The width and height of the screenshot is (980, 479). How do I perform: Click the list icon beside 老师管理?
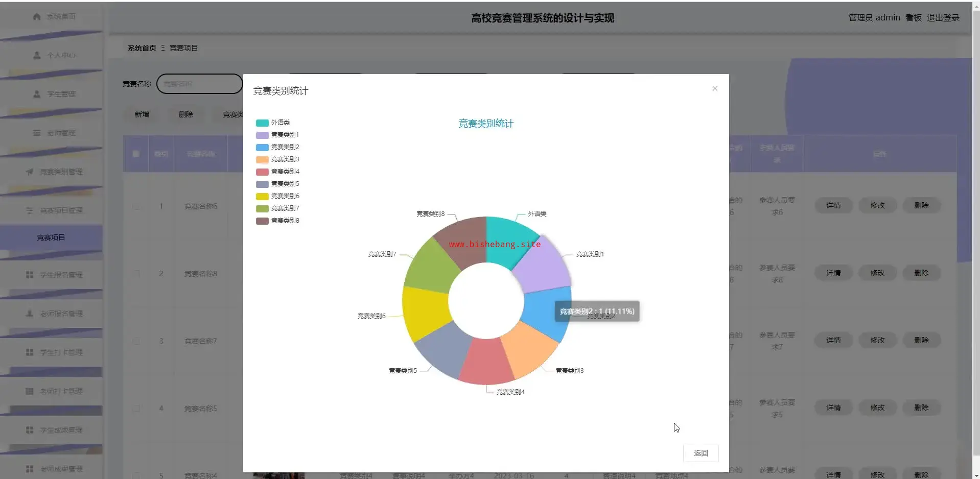click(x=37, y=133)
